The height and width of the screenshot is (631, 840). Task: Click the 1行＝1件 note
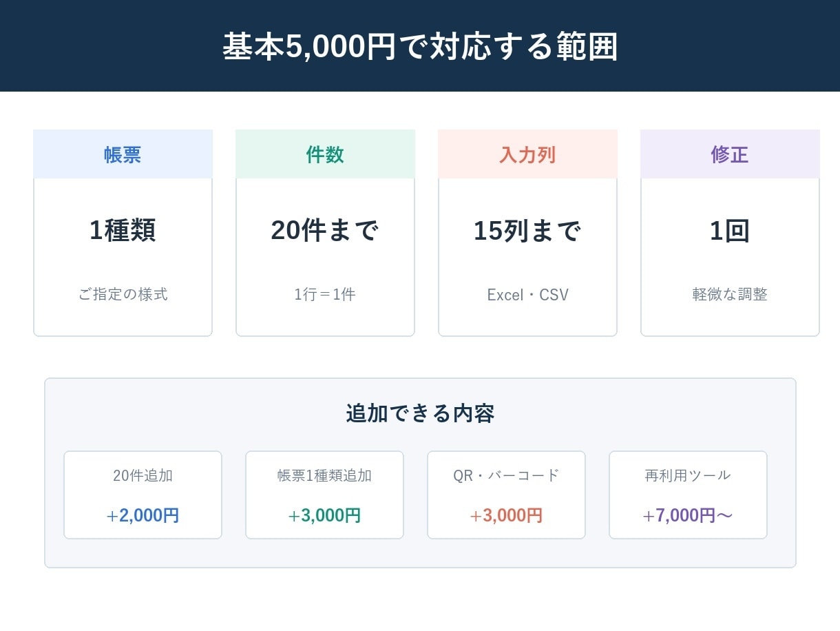click(325, 294)
